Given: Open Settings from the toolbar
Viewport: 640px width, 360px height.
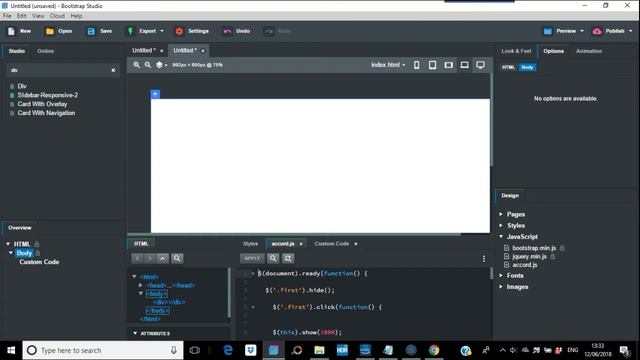Looking at the screenshot, I should (192, 31).
